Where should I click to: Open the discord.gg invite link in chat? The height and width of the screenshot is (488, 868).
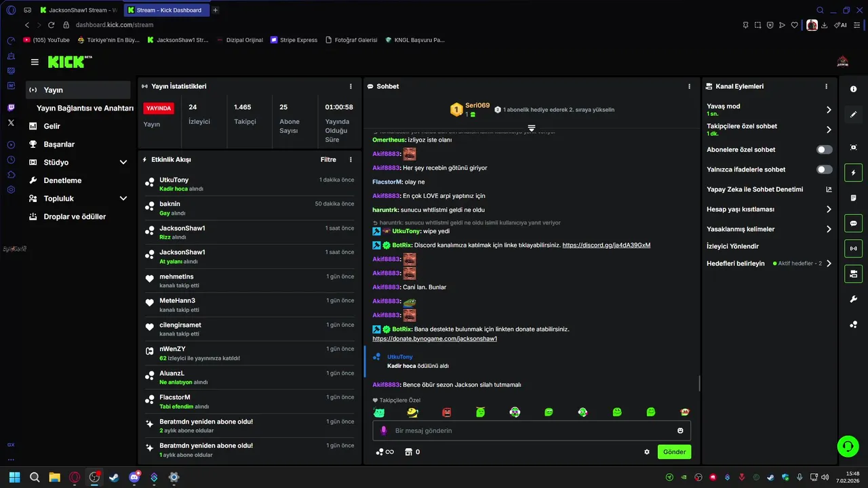tap(606, 245)
